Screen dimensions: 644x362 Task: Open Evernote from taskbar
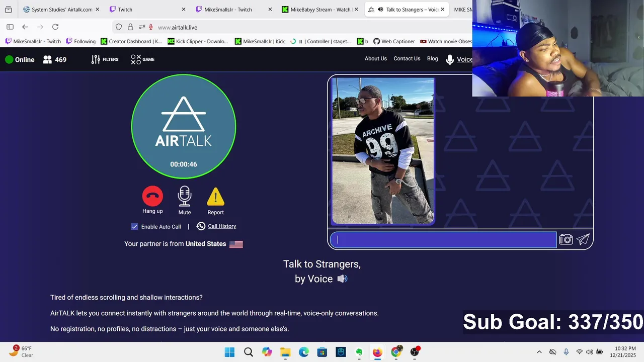tap(359, 352)
